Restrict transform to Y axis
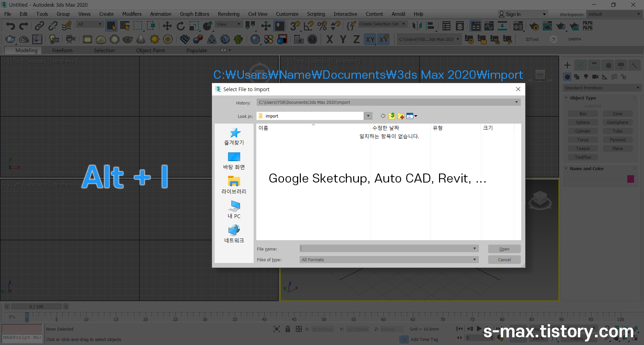This screenshot has height=345, width=644. tap(343, 40)
